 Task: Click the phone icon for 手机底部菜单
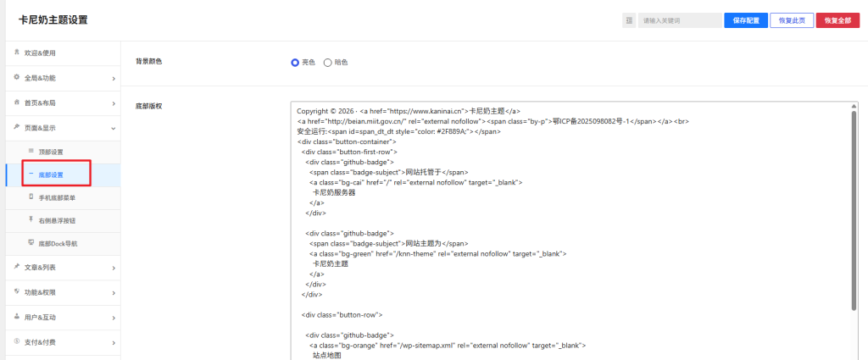pos(31,197)
